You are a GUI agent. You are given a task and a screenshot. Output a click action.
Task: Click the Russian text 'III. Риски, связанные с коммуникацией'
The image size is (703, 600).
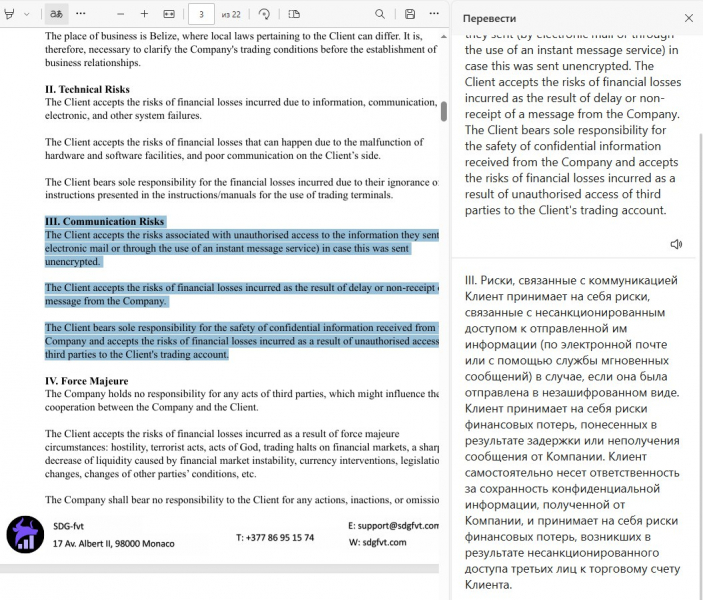click(571, 280)
